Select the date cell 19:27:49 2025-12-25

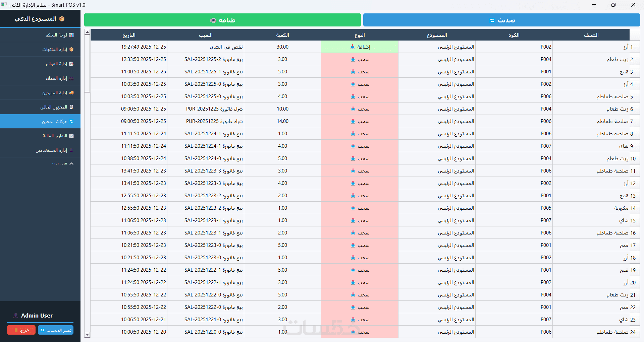pos(129,47)
